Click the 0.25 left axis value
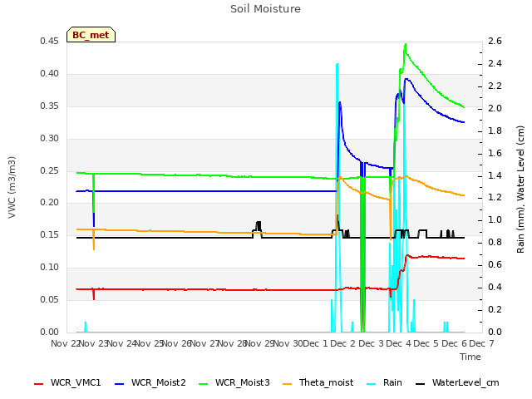Screen dimensions: 532x399 [49, 170]
